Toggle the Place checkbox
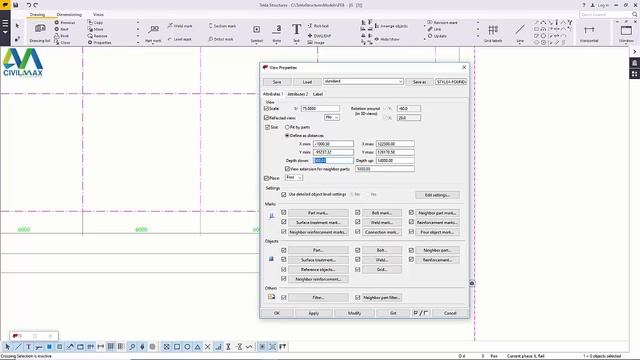Screen dimensions: 640x360 click(267, 178)
